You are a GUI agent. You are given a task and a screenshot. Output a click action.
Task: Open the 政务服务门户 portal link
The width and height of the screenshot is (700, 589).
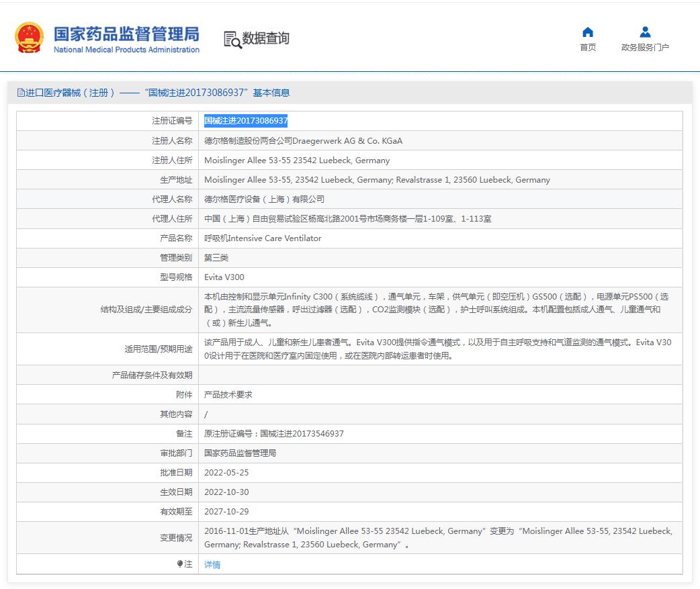pos(645,48)
